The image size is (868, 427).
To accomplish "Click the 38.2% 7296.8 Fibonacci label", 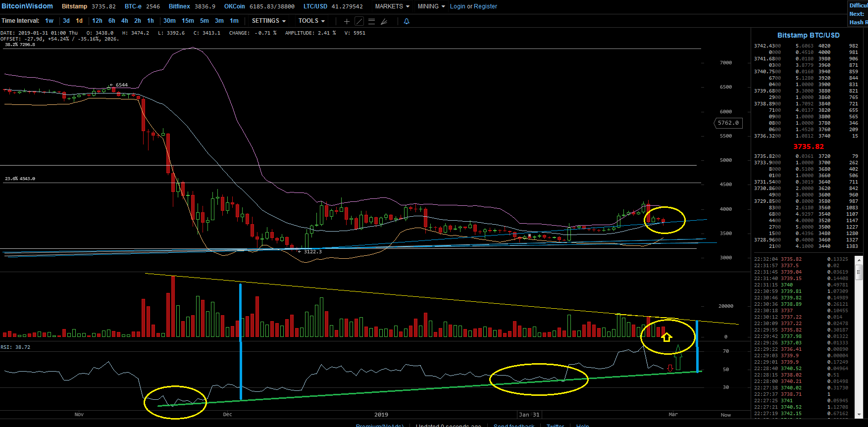I will tap(20, 45).
